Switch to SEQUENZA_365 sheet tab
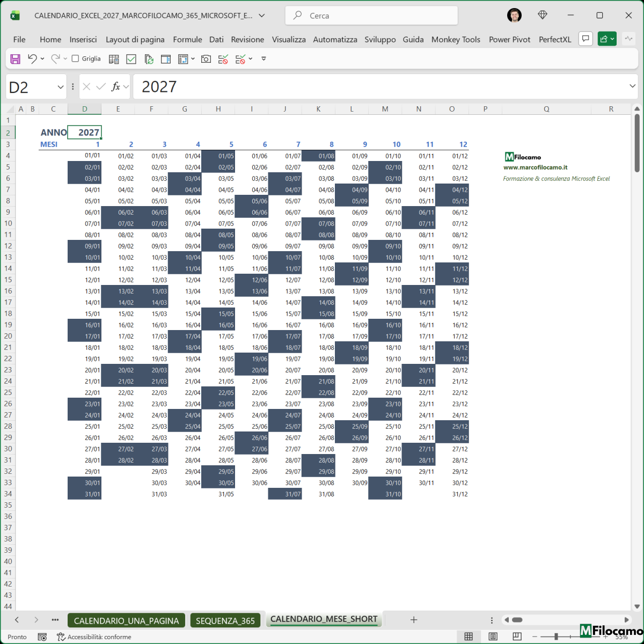The image size is (644, 644). (225, 620)
